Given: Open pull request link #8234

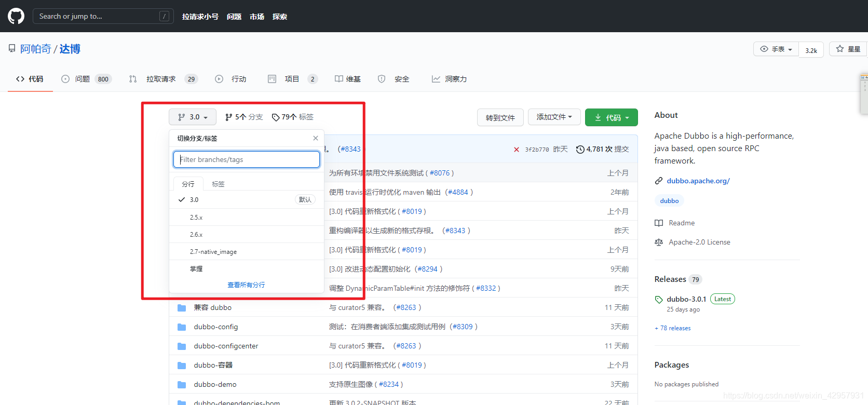Looking at the screenshot, I should pos(389,384).
